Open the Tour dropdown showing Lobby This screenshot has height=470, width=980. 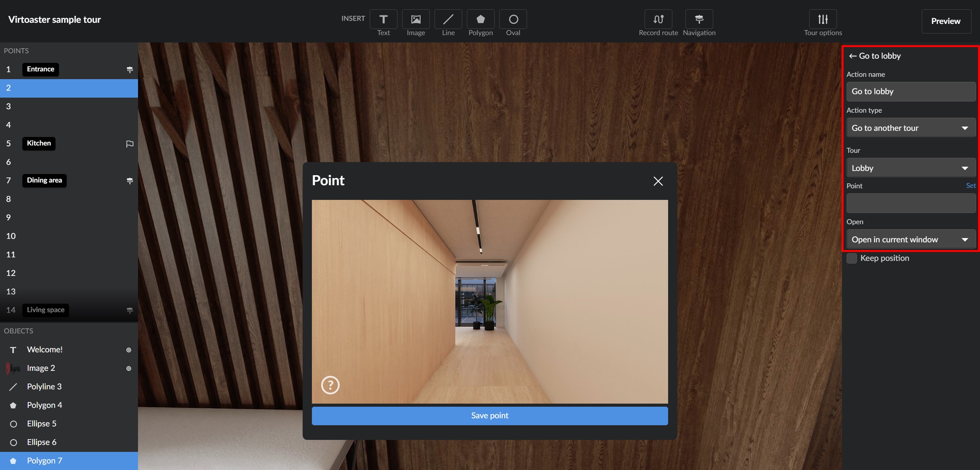911,168
